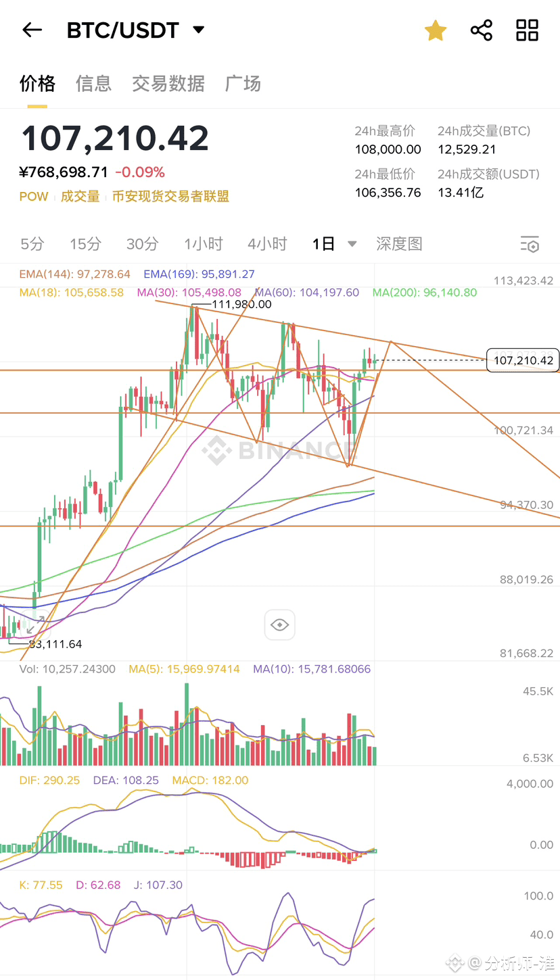The image size is (560, 980).
Task: Tap the J: 107.30 value
Action: tap(158, 885)
